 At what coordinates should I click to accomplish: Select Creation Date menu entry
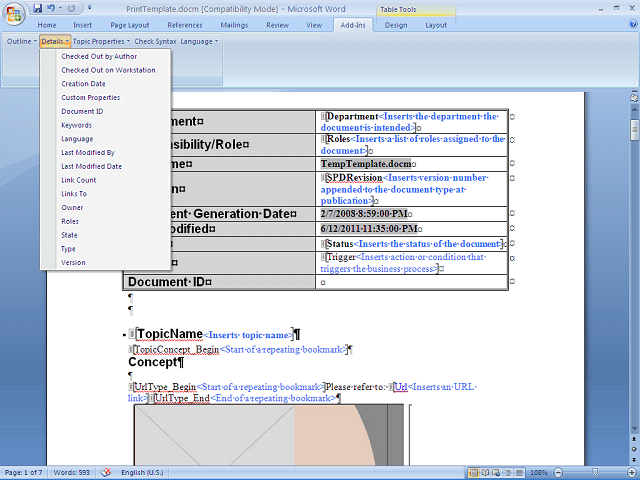point(106,84)
